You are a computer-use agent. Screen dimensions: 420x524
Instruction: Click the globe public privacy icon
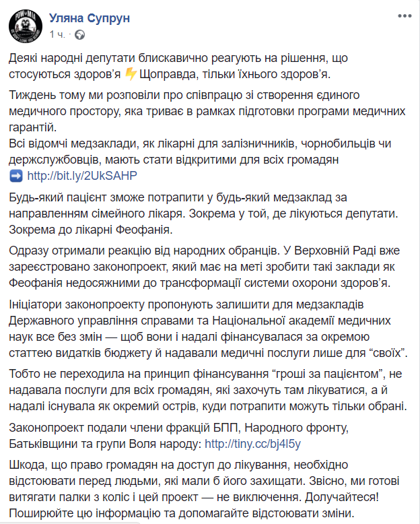click(79, 33)
